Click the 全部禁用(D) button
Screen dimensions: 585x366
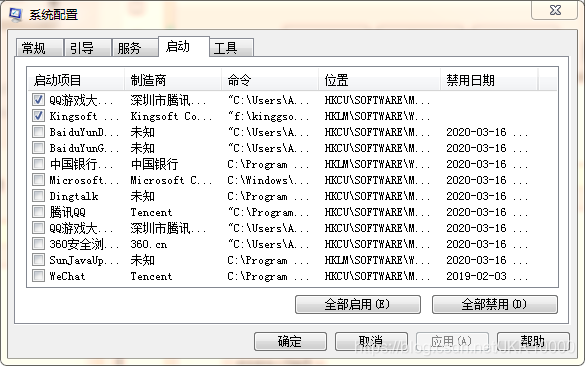[x=495, y=304]
